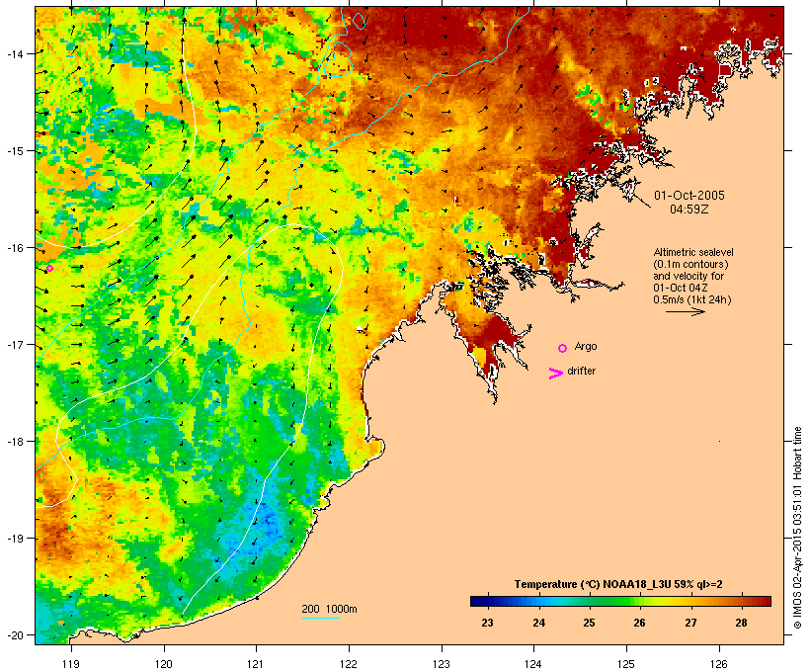
Task: Click the 0.5m/s velocity reference arrow
Action: 685,311
